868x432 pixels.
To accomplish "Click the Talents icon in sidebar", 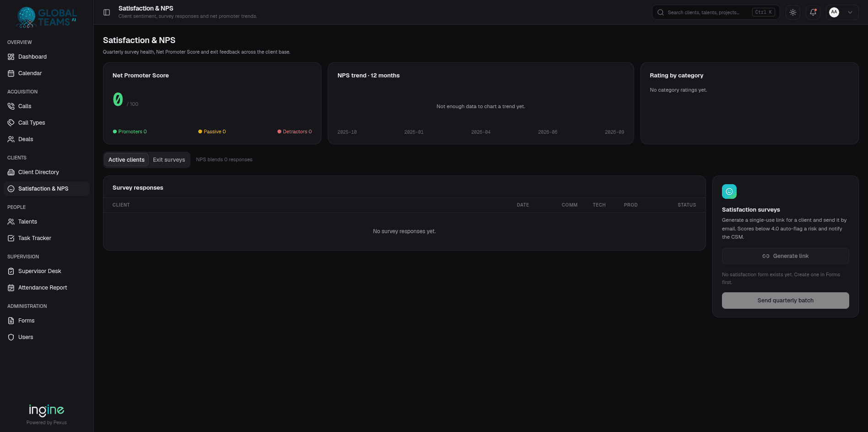I will point(11,222).
